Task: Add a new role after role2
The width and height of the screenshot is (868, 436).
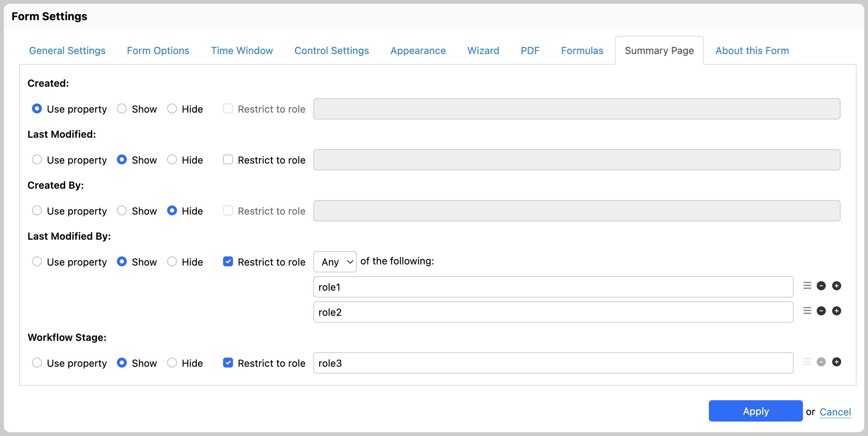Action: pyautogui.click(x=837, y=311)
